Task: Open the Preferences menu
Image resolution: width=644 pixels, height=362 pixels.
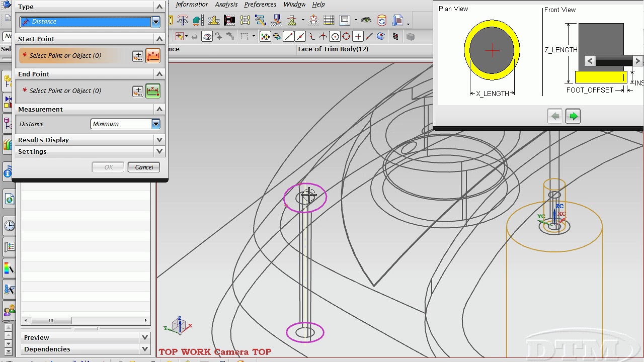Action: [260, 5]
